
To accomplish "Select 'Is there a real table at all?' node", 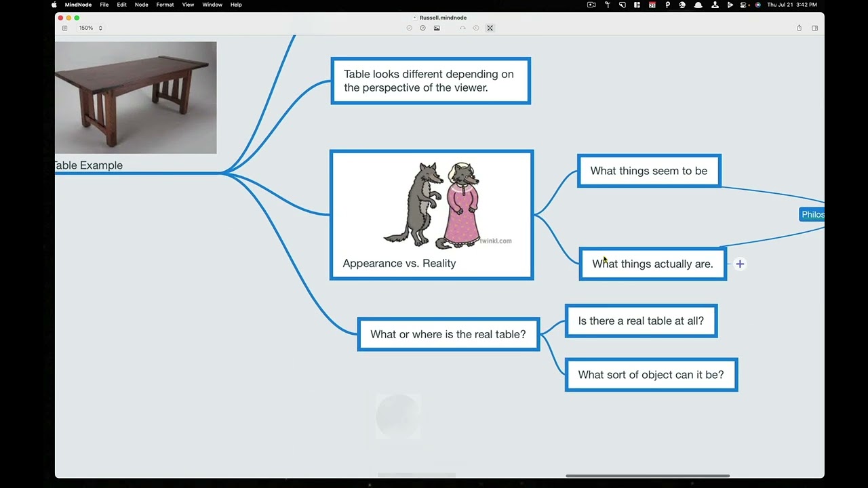I will (641, 321).
